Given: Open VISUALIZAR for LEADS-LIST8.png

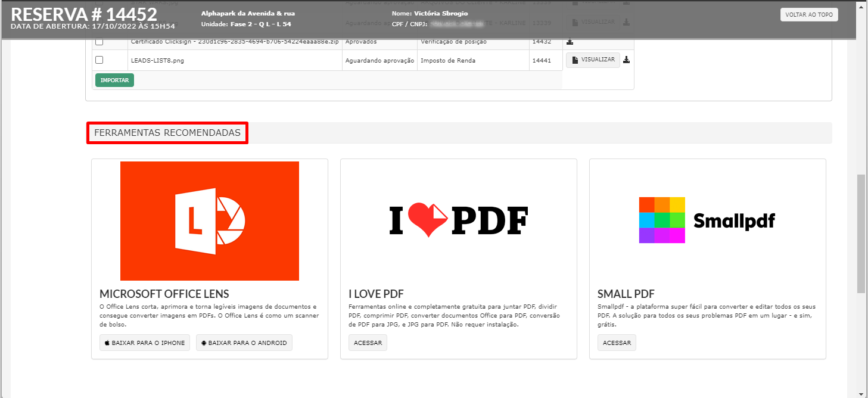Looking at the screenshot, I should [593, 60].
